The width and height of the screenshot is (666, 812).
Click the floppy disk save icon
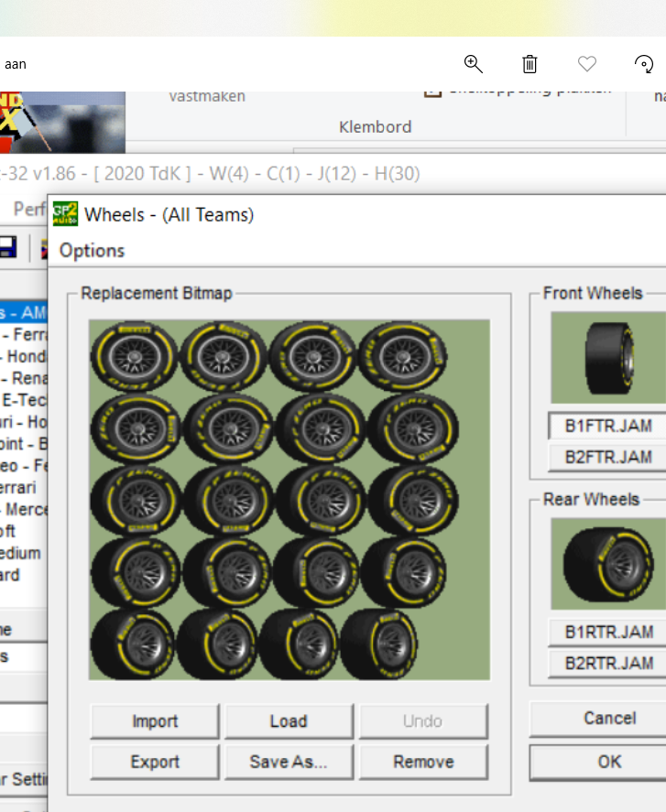tap(7, 246)
